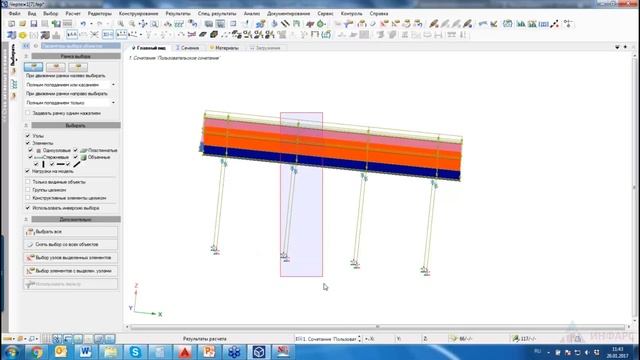Toggle the Элементы checkbox
This screenshot has height=360, width=640.
pyautogui.click(x=28, y=143)
